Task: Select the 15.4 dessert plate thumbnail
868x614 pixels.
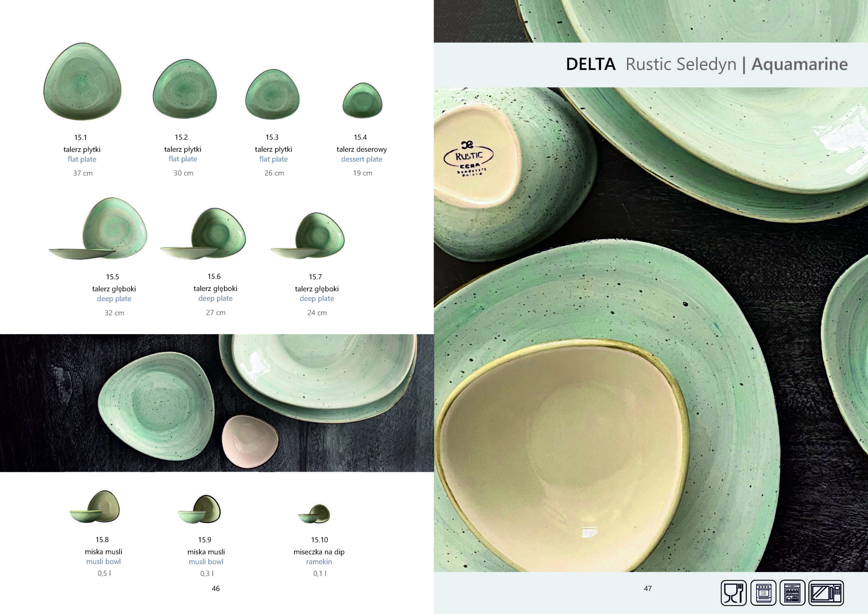Action: click(x=362, y=101)
